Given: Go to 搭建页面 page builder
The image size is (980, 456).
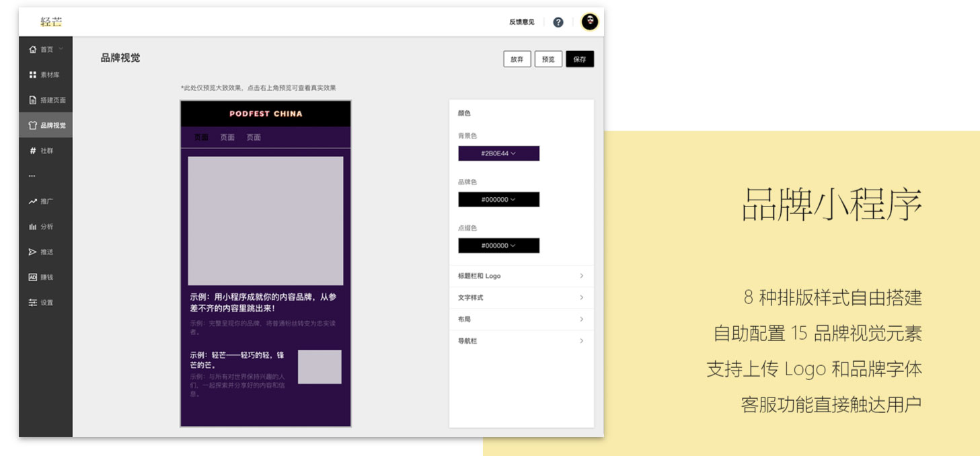Looking at the screenshot, I should (47, 100).
